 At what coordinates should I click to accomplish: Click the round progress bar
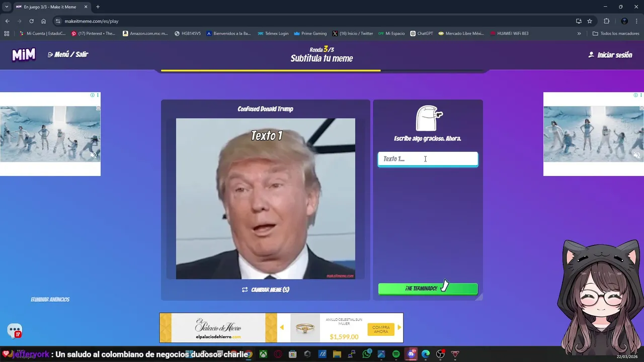pyautogui.click(x=322, y=71)
